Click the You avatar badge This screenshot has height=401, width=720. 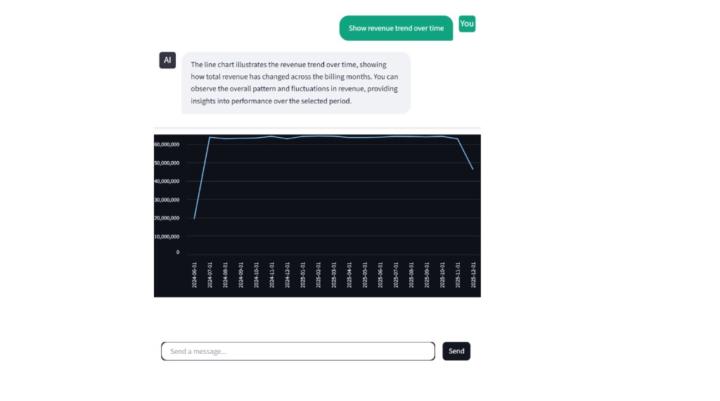467,23
